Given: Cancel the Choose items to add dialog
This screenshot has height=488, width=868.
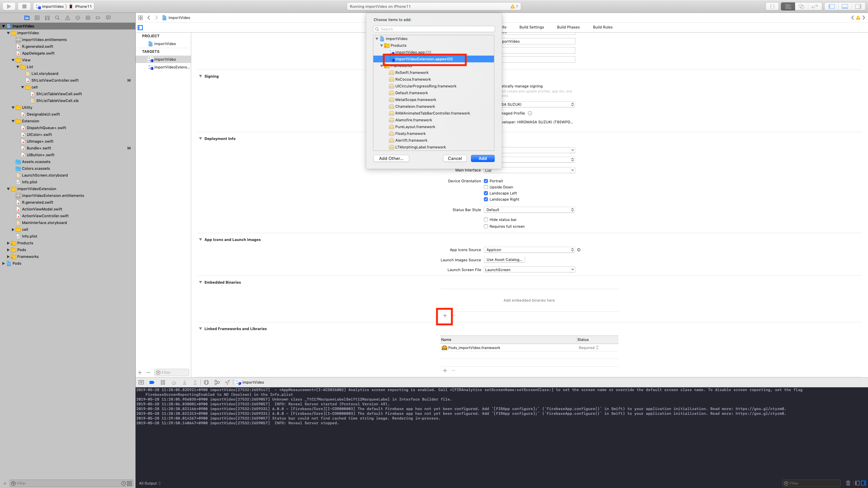Looking at the screenshot, I should point(455,158).
